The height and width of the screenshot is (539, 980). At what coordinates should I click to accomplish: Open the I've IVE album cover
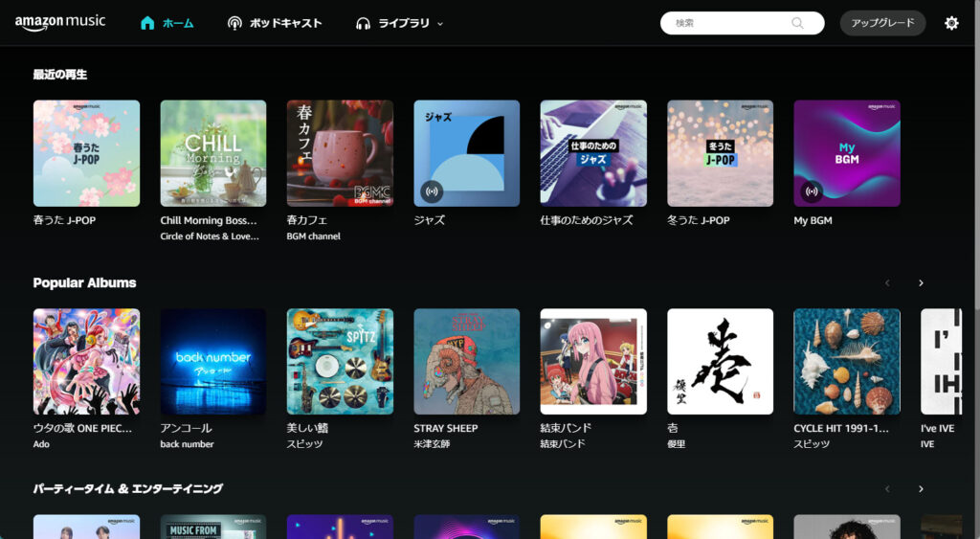(x=942, y=362)
